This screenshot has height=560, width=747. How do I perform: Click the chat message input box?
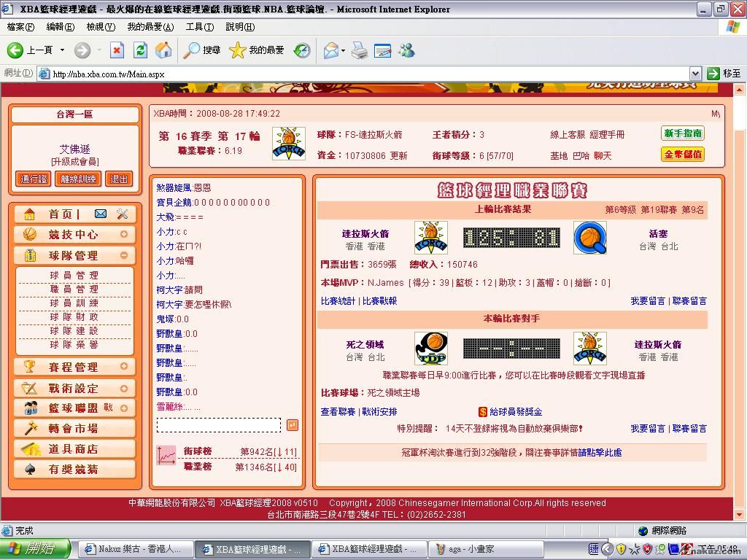[218, 425]
